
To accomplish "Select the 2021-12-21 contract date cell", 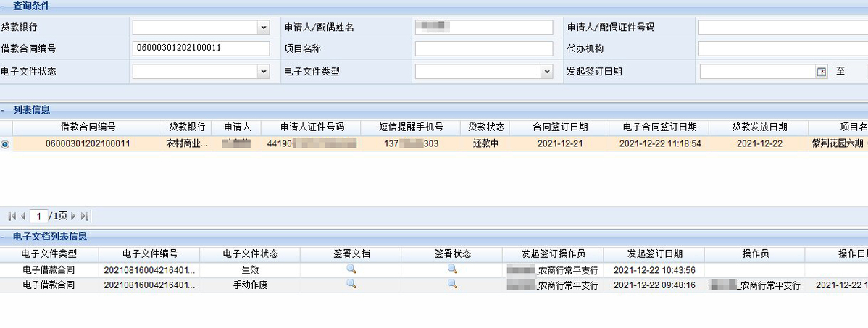I will point(560,144).
